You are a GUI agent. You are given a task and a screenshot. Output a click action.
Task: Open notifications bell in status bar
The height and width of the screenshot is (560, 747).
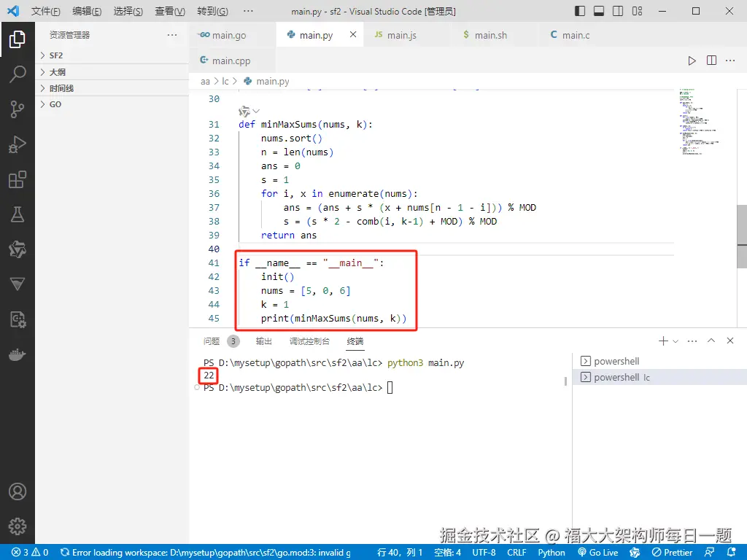732,553
